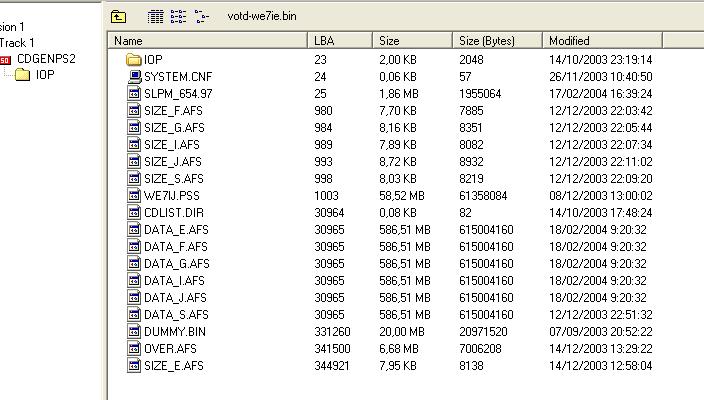Select DATA_I.AFS file name
The width and height of the screenshot is (704, 400).
pos(174,281)
